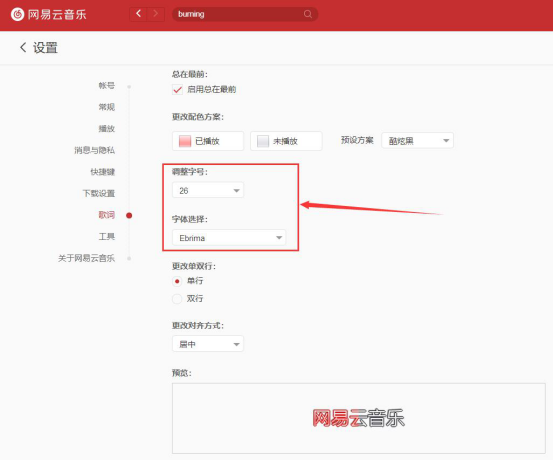
Task: Pick the red 已播放 color swatch
Action: click(185, 141)
